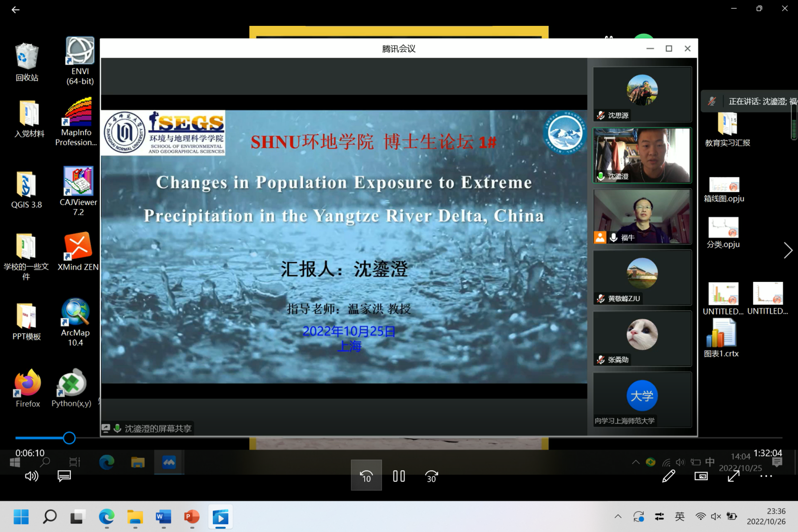
Task: Click the seek bar playhead
Action: point(69,438)
